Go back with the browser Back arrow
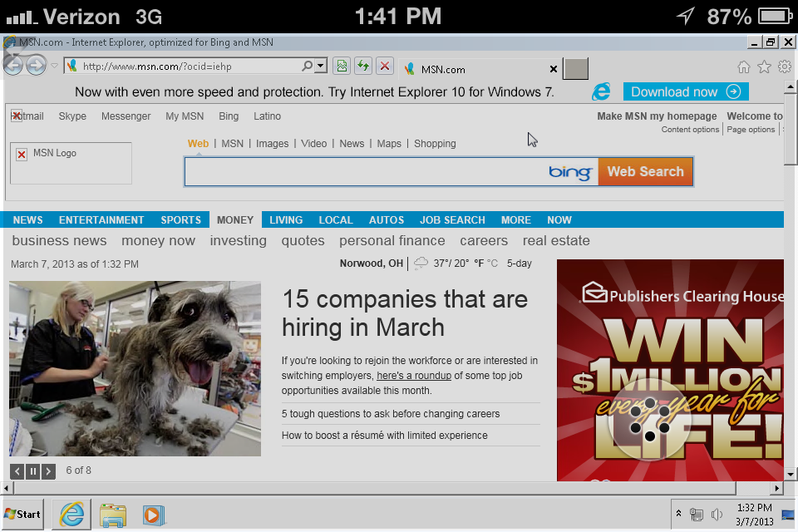The height and width of the screenshot is (532, 798). click(13, 66)
